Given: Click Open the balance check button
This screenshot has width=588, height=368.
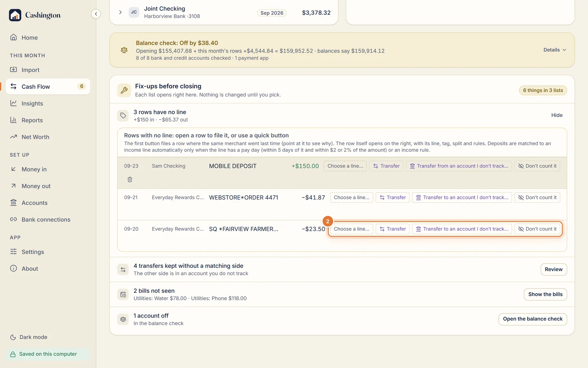Looking at the screenshot, I should click(x=532, y=319).
